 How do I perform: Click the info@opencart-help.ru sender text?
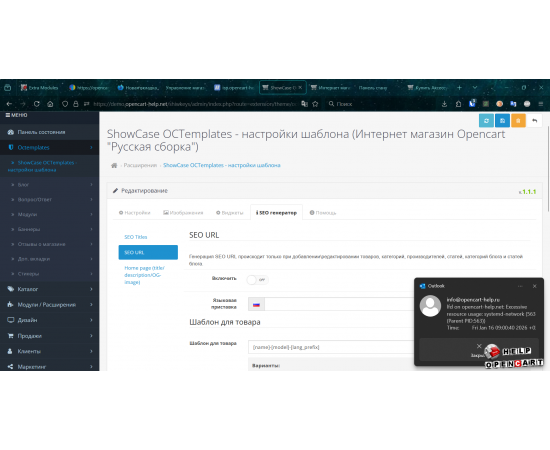click(473, 300)
